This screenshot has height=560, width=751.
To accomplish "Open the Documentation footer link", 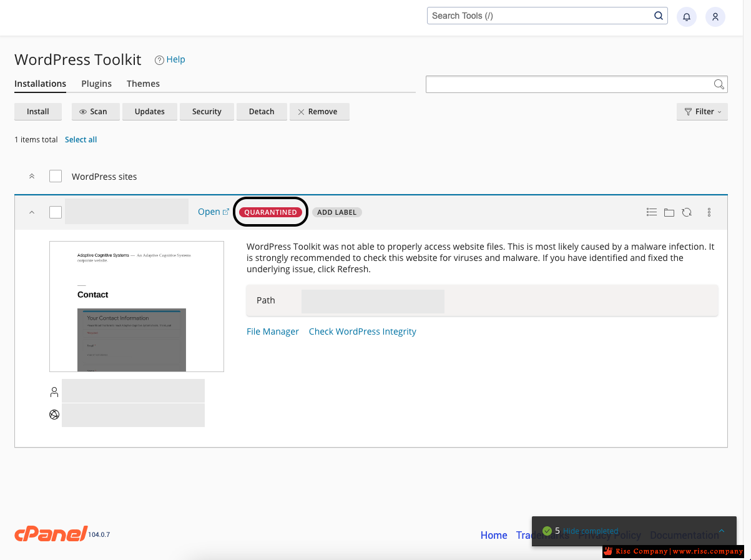I will [x=685, y=535].
